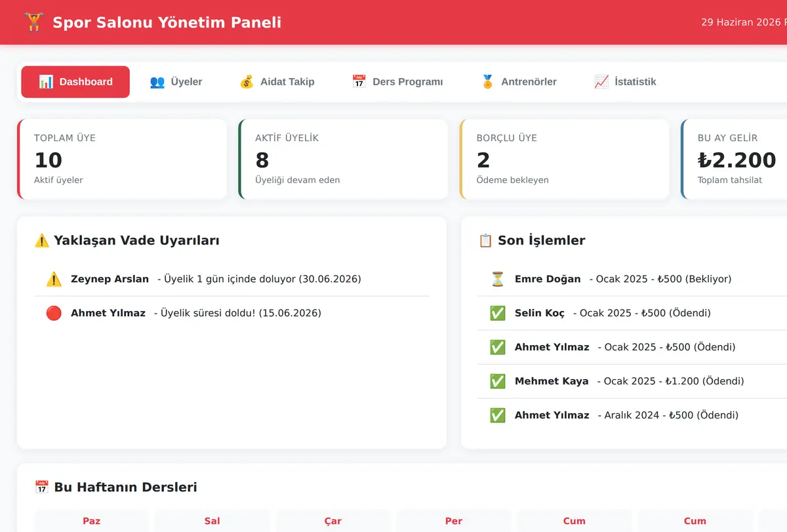The image size is (787, 532).
Task: Click the Per day column header
Action: click(454, 522)
